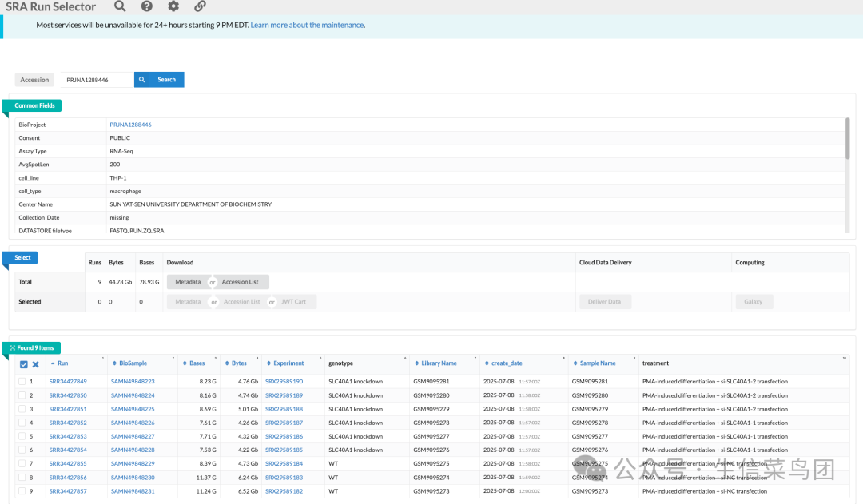The height and width of the screenshot is (504, 863).
Task: Click the magnifier icon on the Search button
Action: pyautogui.click(x=142, y=80)
